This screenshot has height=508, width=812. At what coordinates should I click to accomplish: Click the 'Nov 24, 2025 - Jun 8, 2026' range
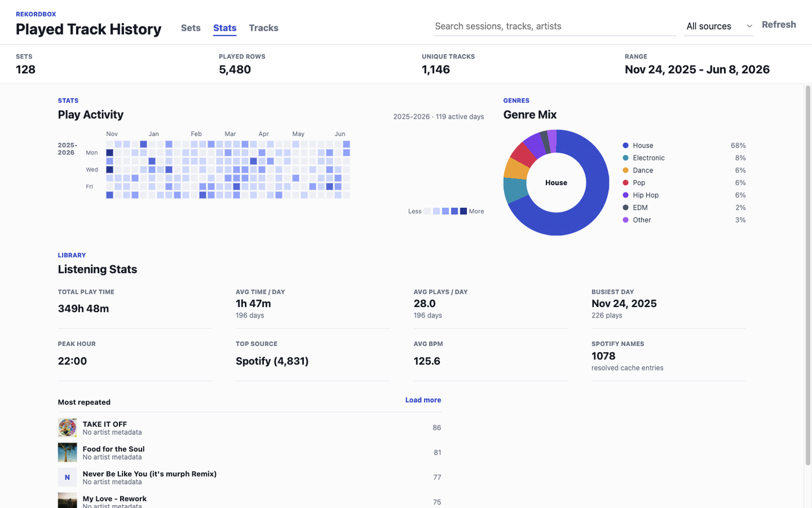click(x=697, y=70)
